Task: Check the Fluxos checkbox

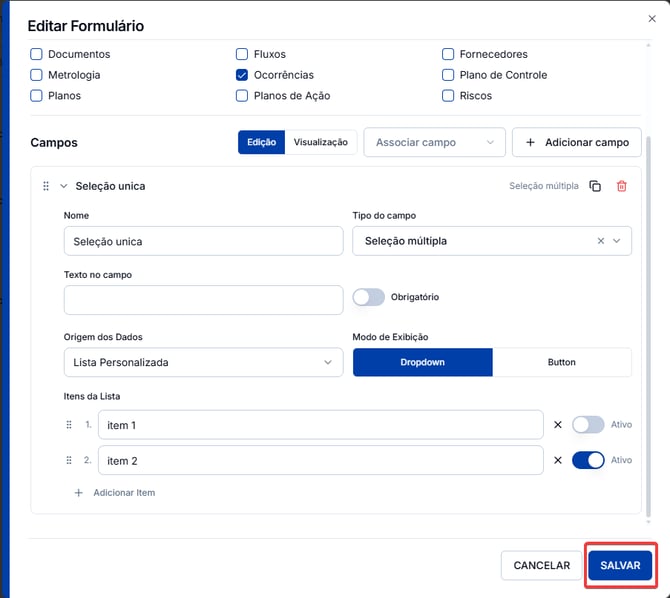Action: tap(242, 54)
